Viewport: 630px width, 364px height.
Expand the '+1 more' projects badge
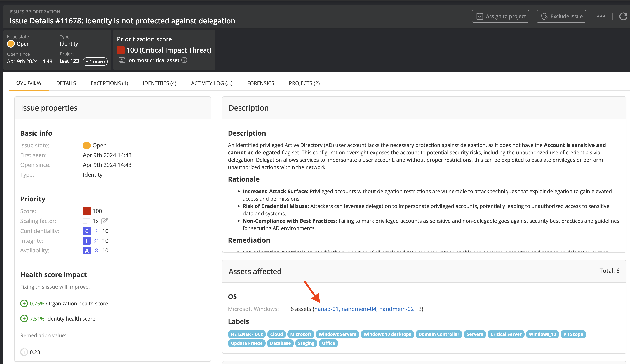[x=95, y=62]
